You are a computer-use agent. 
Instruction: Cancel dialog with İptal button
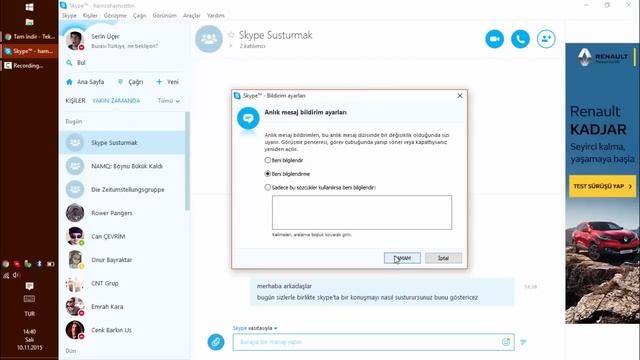tap(443, 258)
